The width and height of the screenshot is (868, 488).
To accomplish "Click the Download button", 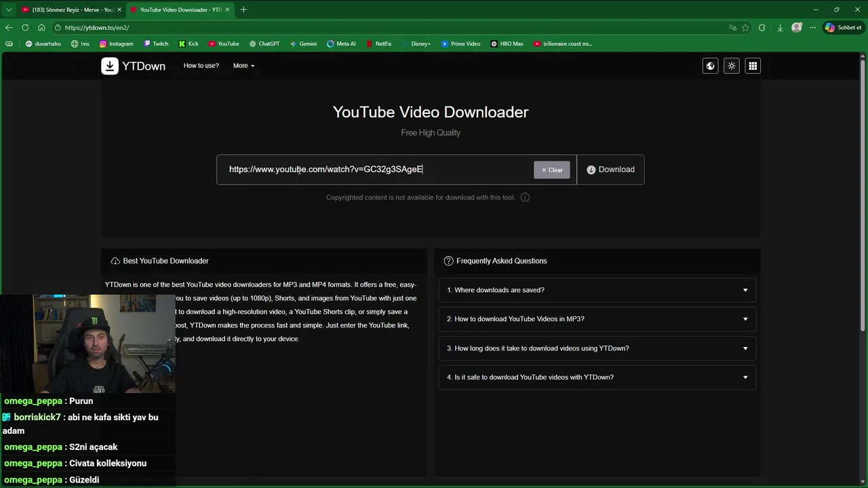I will point(610,169).
